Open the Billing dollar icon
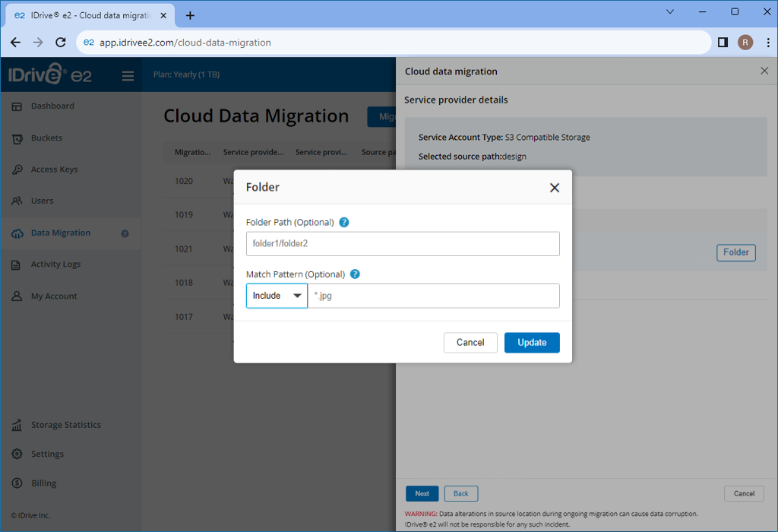Screen dimensions: 778x532 tap(17, 483)
